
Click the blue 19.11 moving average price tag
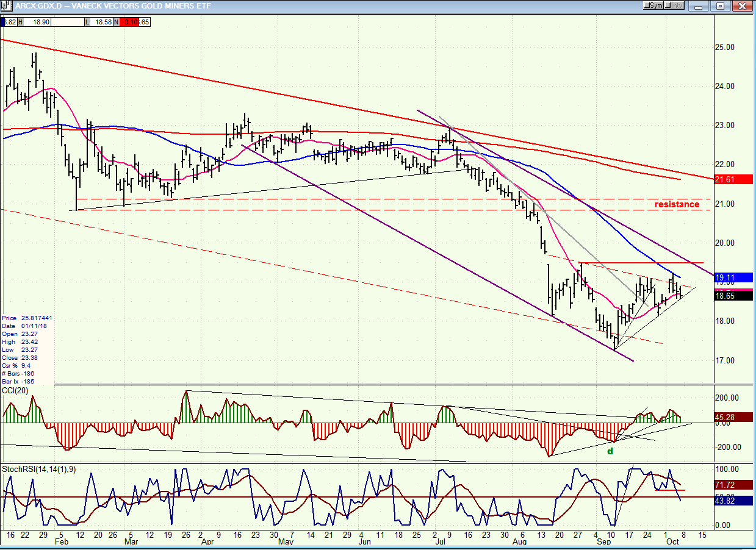coord(735,277)
